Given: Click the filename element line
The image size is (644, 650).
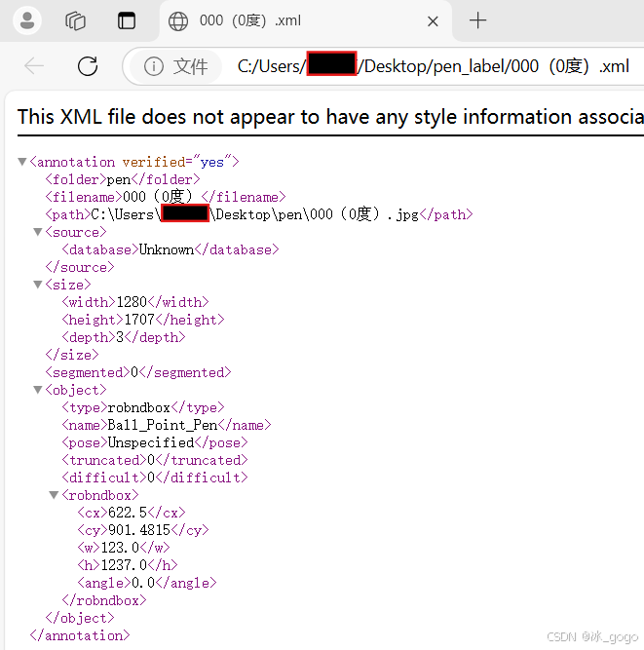Looking at the screenshot, I should (166, 197).
